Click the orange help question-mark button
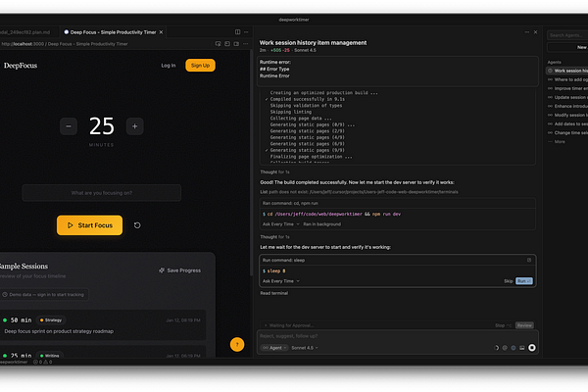The width and height of the screenshot is (588, 392). point(237,344)
